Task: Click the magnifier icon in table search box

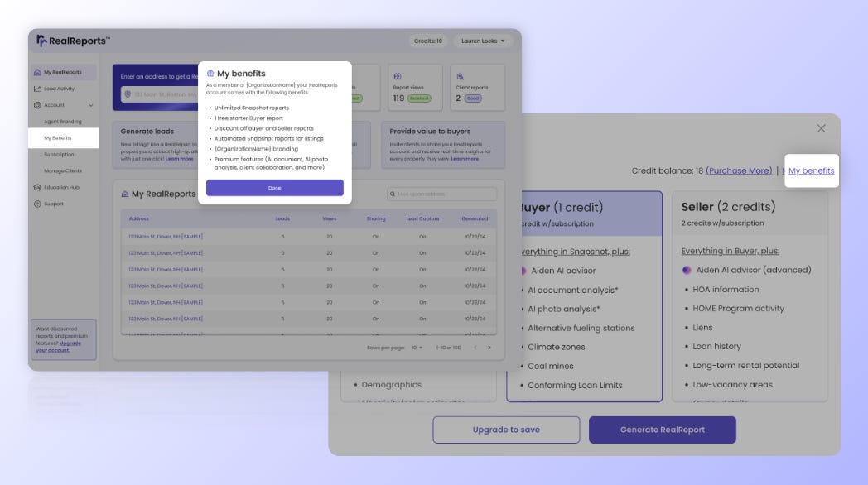Action: coord(393,194)
